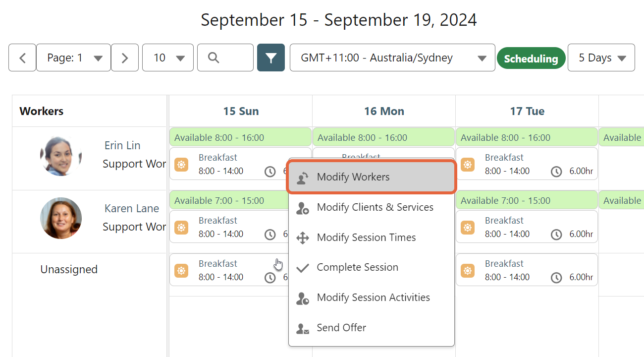Expand the items-per-page dropdown showing 10
Image resolution: width=644 pixels, height=357 pixels.
coord(167,57)
